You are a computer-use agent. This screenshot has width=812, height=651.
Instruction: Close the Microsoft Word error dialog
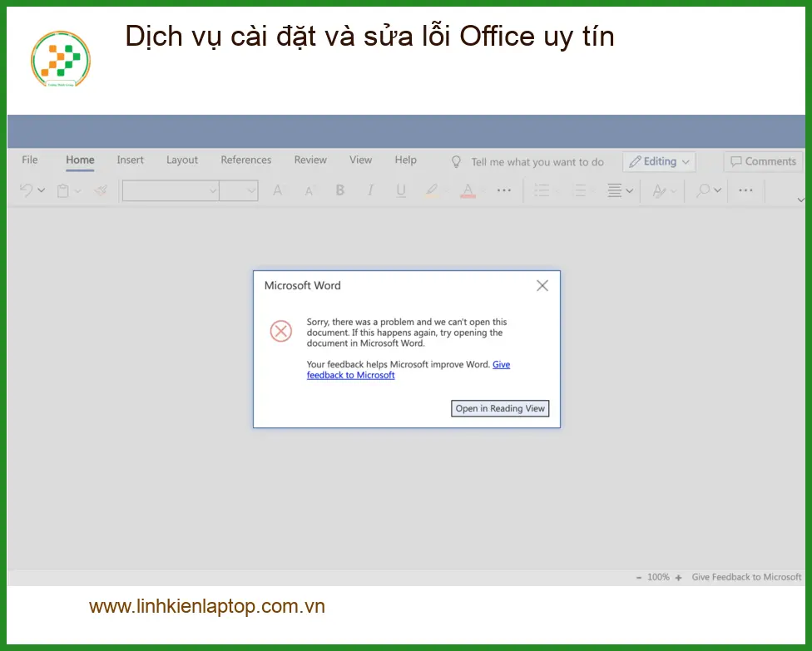point(542,286)
